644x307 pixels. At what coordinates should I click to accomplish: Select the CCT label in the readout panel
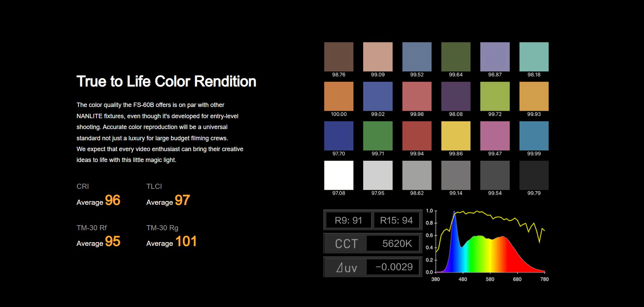pos(346,243)
